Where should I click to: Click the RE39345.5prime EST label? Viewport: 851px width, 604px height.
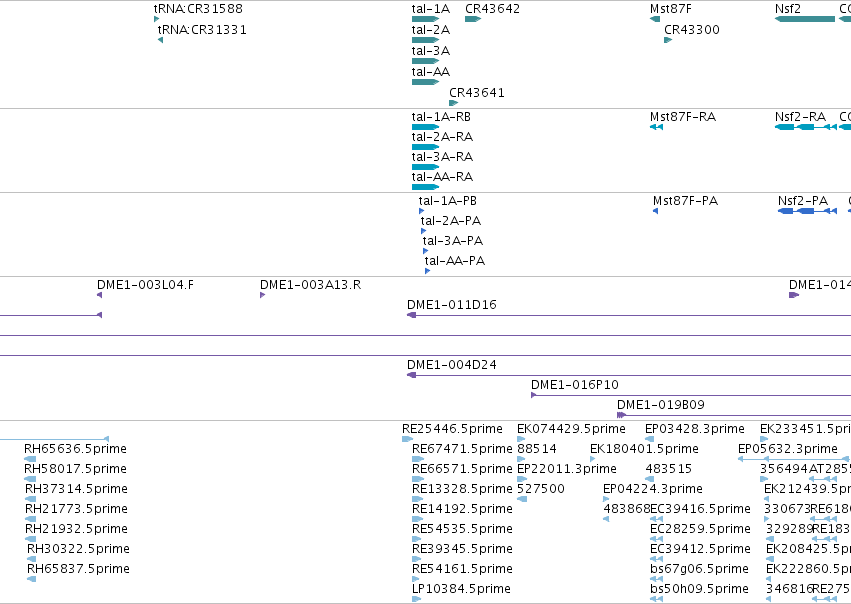[462, 549]
